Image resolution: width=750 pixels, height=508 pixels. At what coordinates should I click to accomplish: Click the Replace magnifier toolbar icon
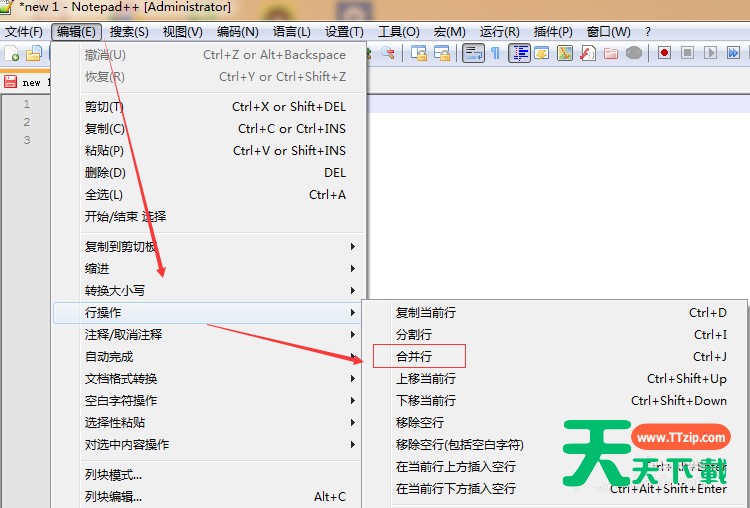point(387,53)
